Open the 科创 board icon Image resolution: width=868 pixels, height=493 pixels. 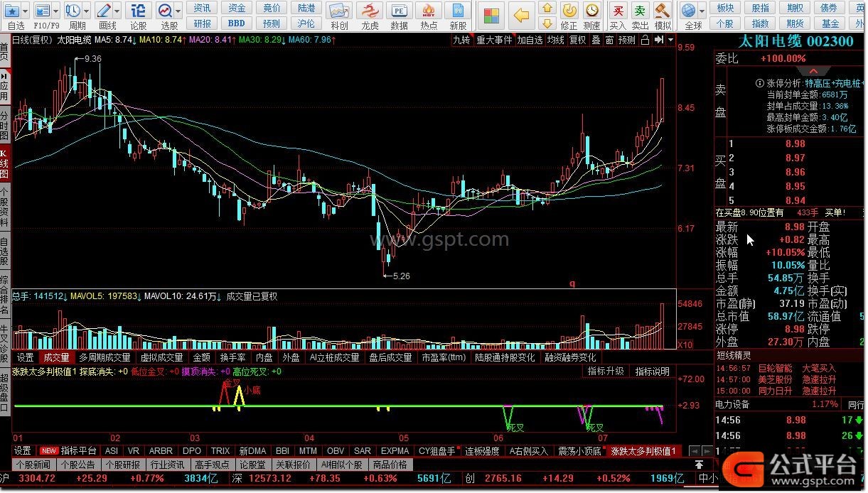pyautogui.click(x=339, y=11)
